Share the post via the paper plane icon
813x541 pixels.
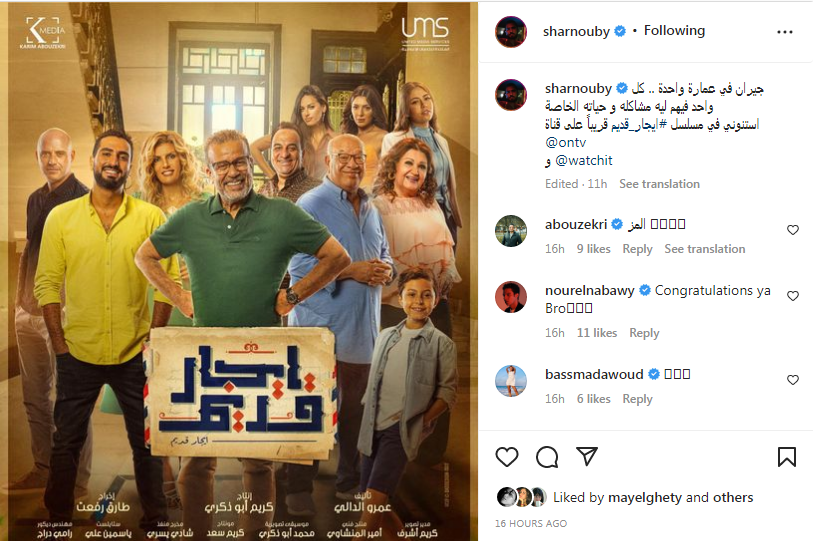[x=587, y=456]
